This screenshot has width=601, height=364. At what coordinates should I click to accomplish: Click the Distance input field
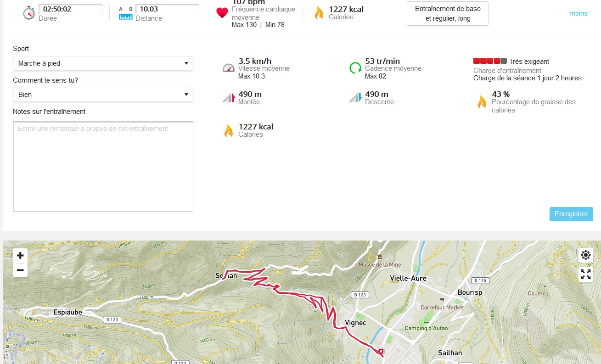point(167,9)
